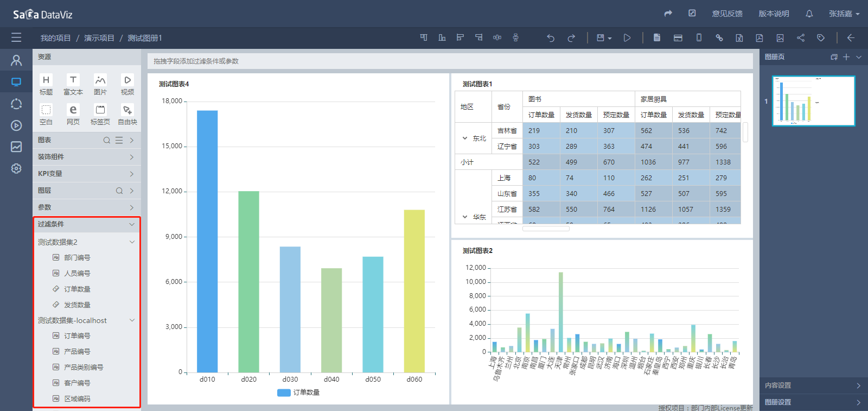The height and width of the screenshot is (411, 868).
Task: Add a 视频 video component
Action: pos(127,85)
